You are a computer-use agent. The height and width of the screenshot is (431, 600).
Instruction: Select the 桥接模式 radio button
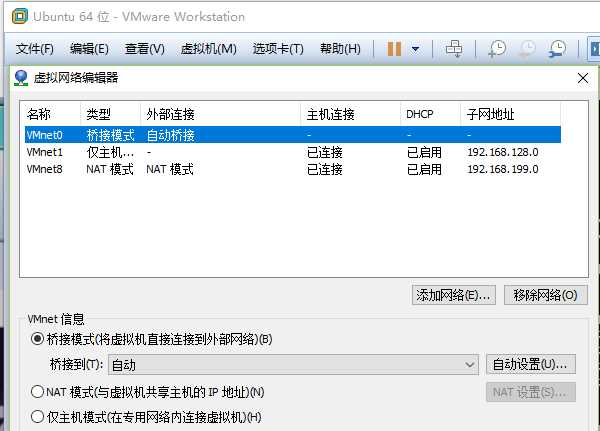[x=37, y=339]
